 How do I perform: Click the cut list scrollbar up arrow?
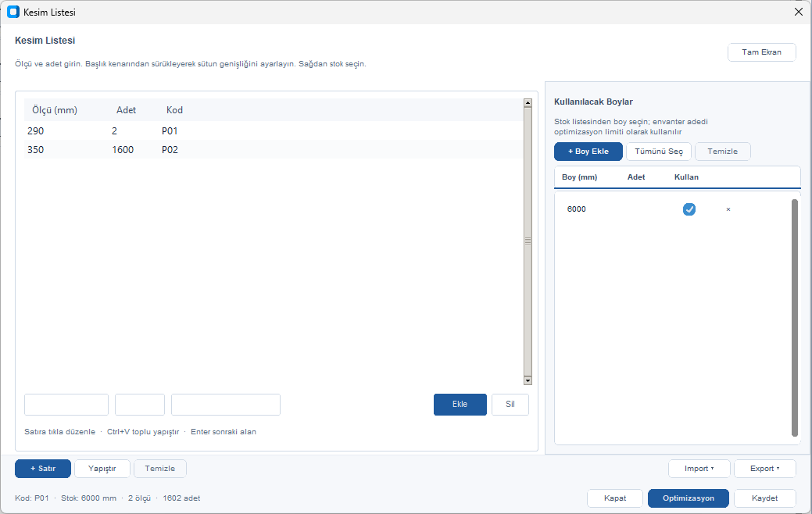[528, 102]
